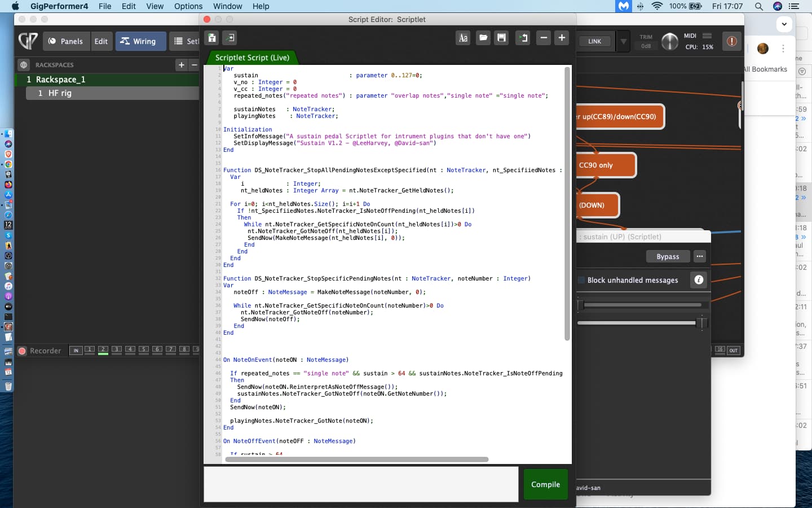Toggle MIDI channel 1 indicator
Image resolution: width=812 pixels, height=508 pixels.
tap(90, 350)
